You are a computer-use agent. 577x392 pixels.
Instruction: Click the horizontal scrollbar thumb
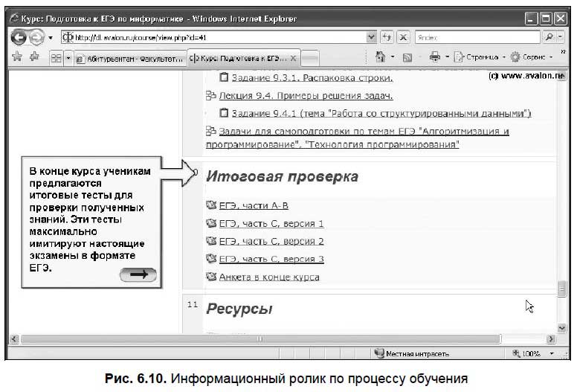[260, 338]
